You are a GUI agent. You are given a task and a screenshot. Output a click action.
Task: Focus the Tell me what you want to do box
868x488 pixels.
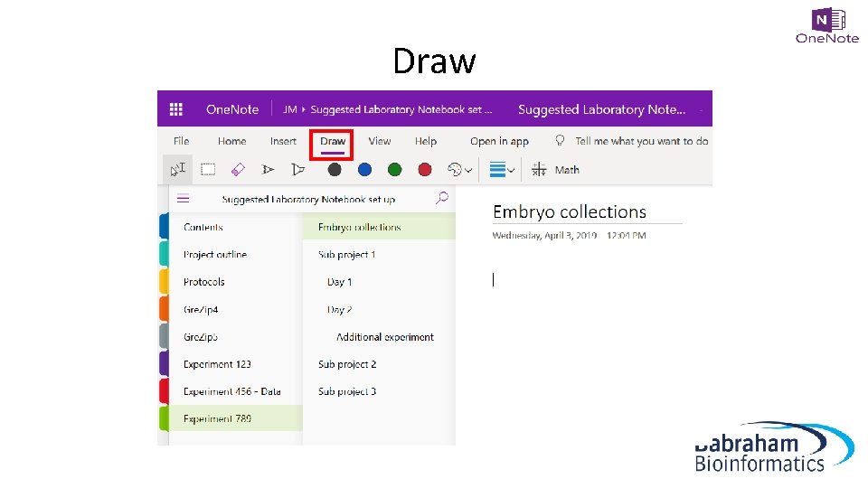tap(642, 141)
